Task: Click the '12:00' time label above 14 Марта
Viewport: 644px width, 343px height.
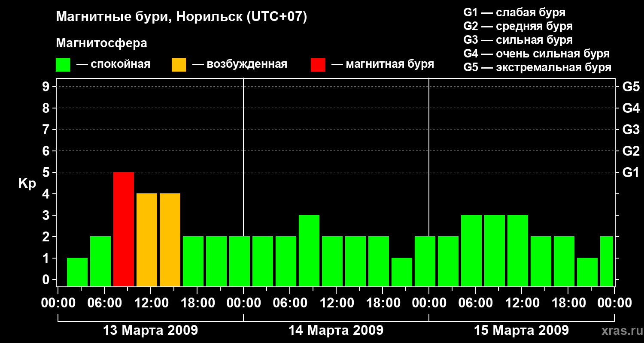Action: [x=336, y=303]
